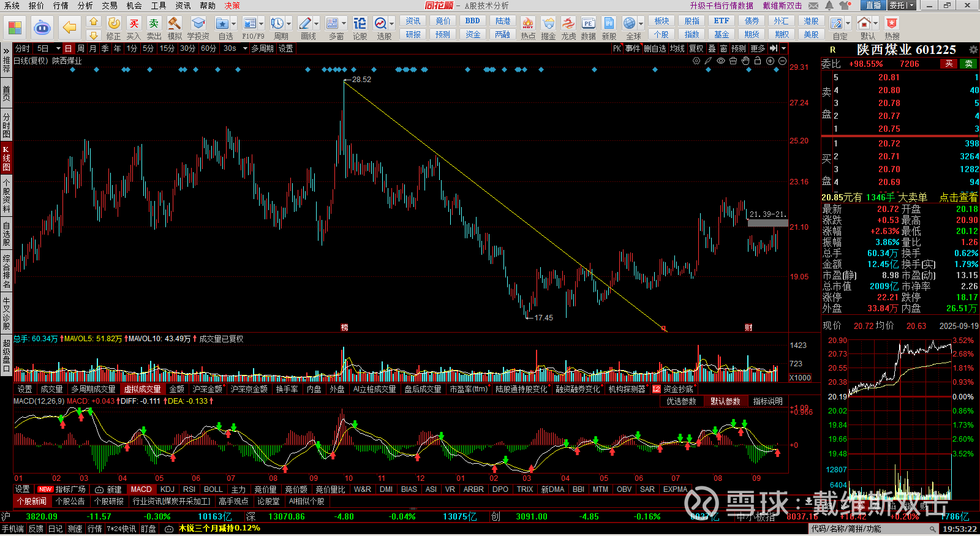This screenshot has width=980, height=536.
Task: Expand the 全球 dropdown arrow
Action: point(641,24)
